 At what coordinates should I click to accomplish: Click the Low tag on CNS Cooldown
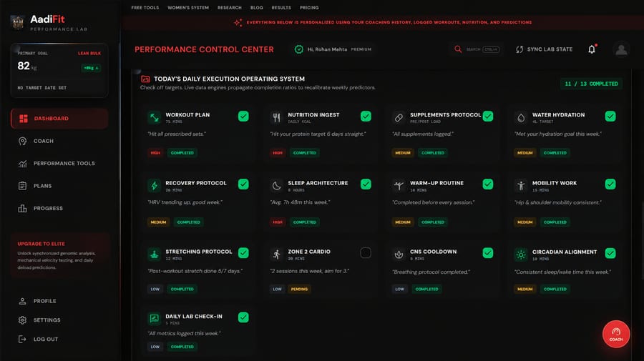[399, 290]
